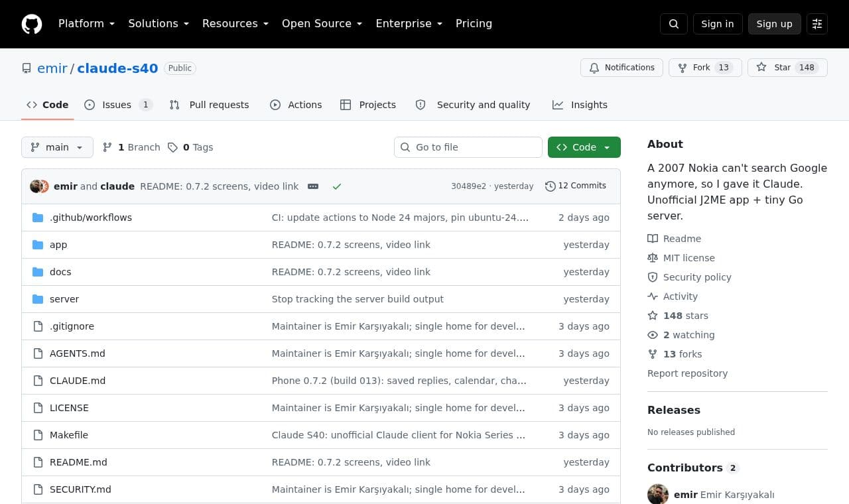
Task: Focus the Go to file field
Action: click(468, 147)
